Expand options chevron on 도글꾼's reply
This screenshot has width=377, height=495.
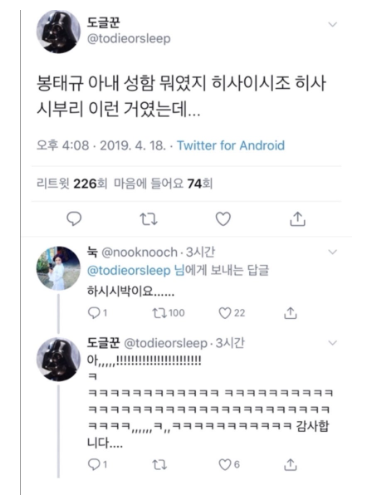pos(332,343)
